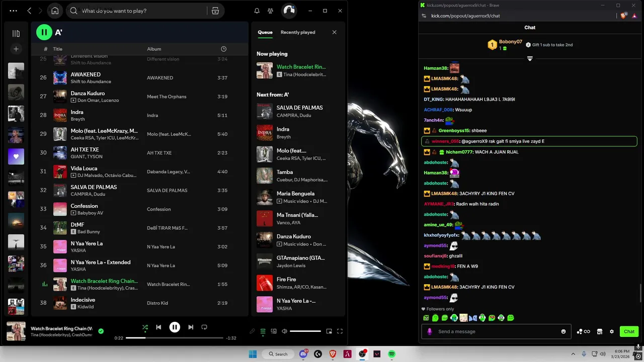
Task: Adjust Spotify volume slider
Action: tap(305, 331)
